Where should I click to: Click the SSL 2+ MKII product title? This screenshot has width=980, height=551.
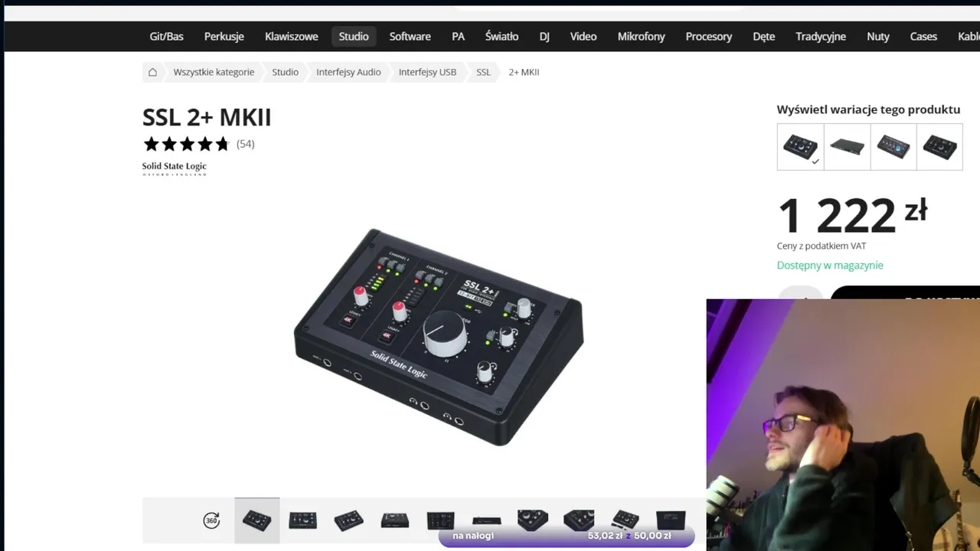[207, 117]
